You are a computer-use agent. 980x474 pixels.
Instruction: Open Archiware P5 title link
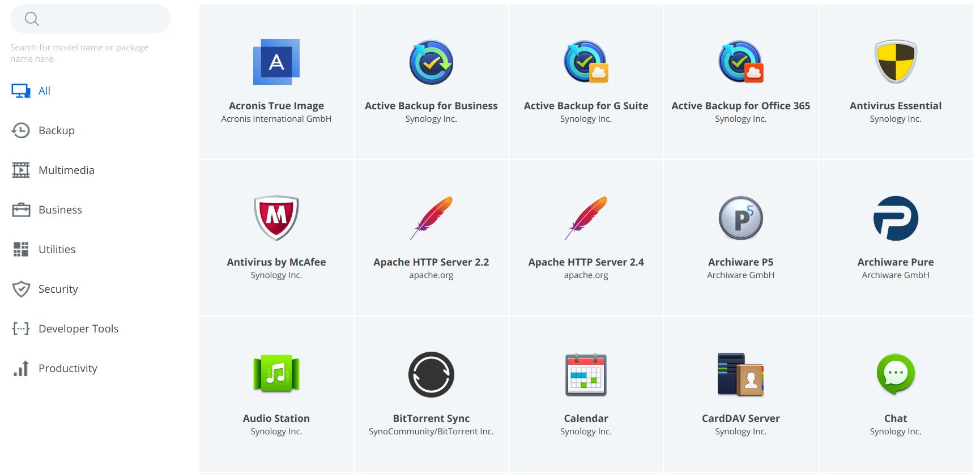(741, 262)
